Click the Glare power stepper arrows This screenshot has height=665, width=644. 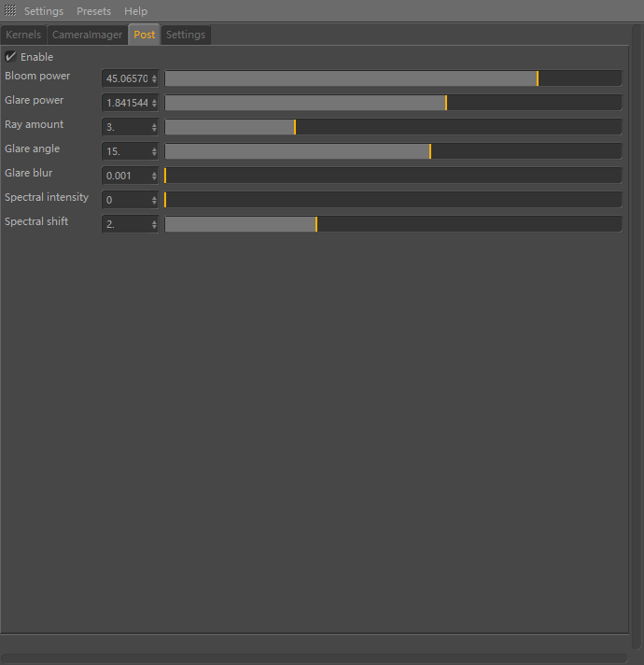point(154,103)
